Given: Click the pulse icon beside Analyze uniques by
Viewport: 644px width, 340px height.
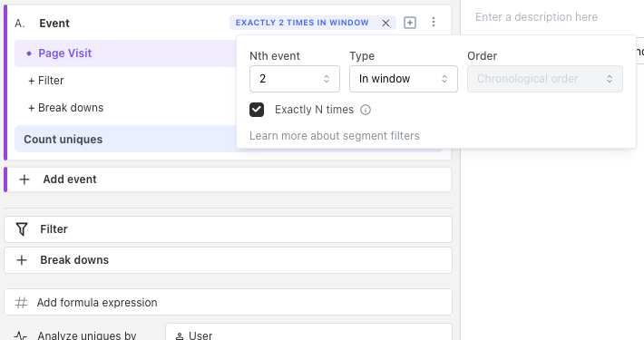Looking at the screenshot, I should tap(20, 335).
